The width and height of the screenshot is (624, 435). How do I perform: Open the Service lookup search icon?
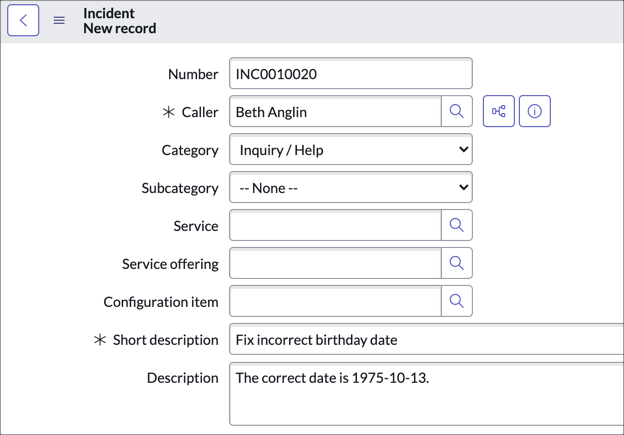(x=456, y=225)
